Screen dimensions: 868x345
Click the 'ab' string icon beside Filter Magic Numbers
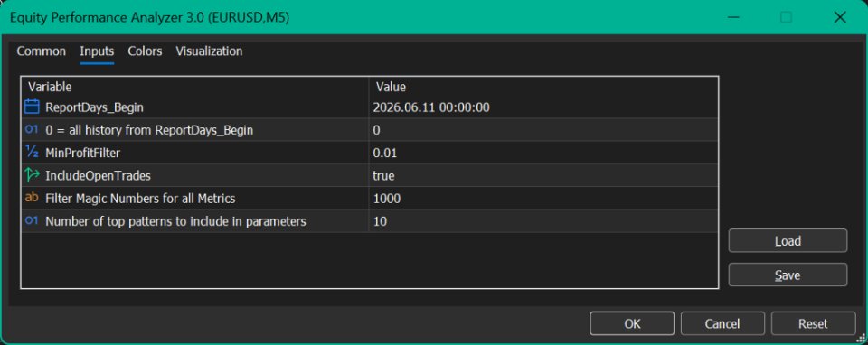(33, 198)
